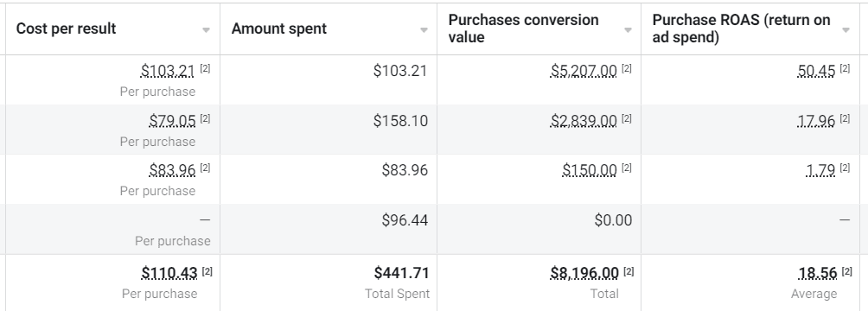868x311 pixels.
Task: Click footnote [2] next to $150.00
Action: pyautogui.click(x=627, y=168)
